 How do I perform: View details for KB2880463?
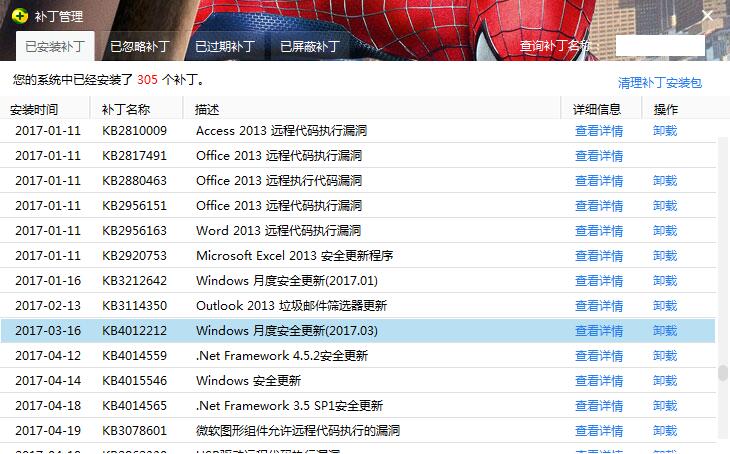point(599,181)
